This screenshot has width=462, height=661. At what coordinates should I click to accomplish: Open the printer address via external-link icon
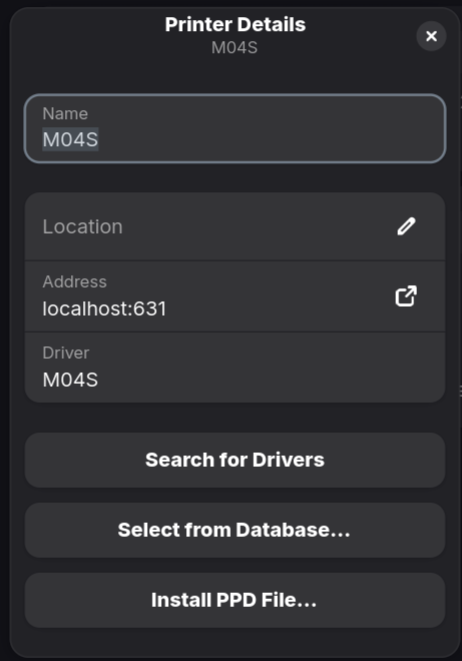point(406,296)
